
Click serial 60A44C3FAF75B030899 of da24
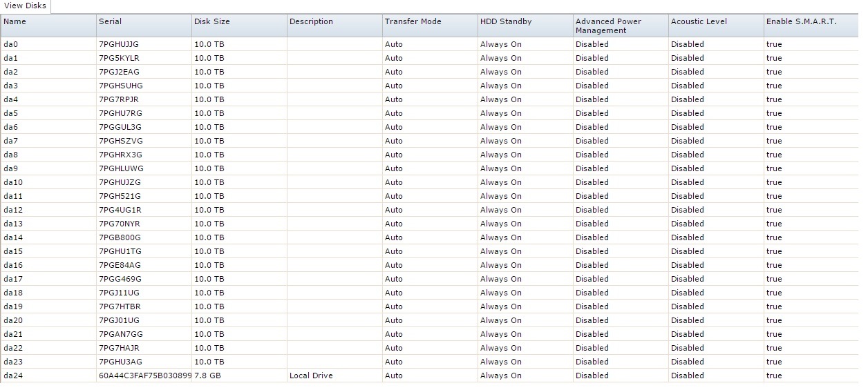[145, 376]
